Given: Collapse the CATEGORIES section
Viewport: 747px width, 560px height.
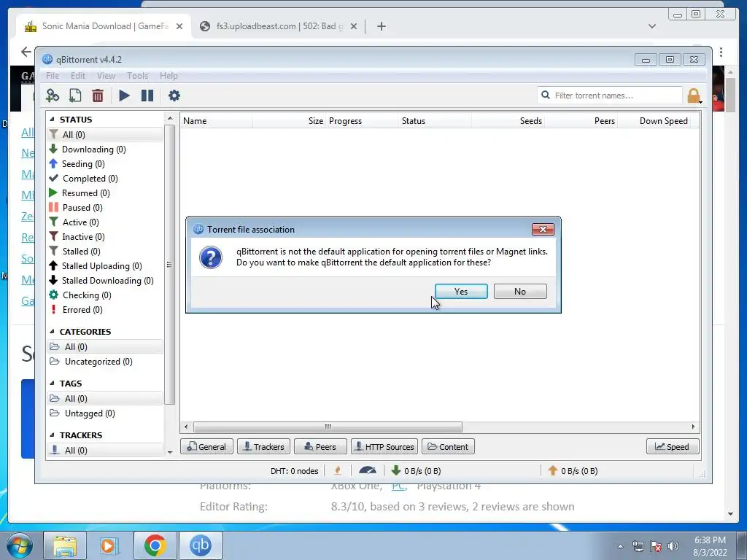Looking at the screenshot, I should pyautogui.click(x=52, y=332).
